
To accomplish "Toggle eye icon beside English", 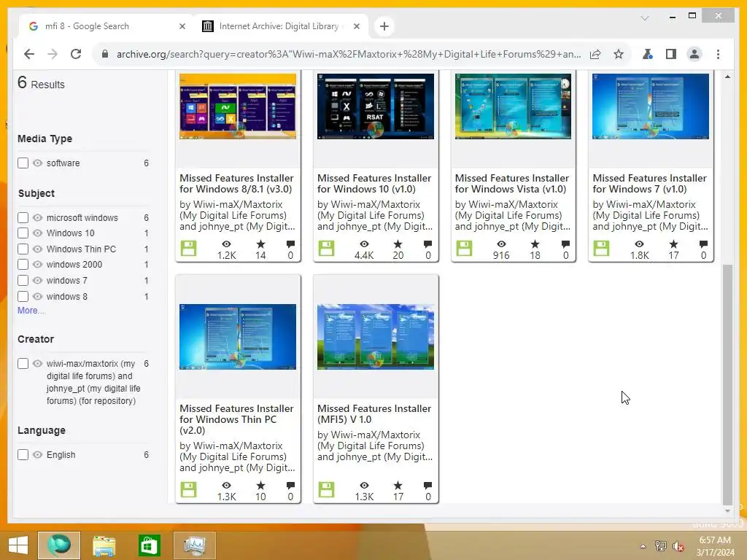I will [38, 455].
